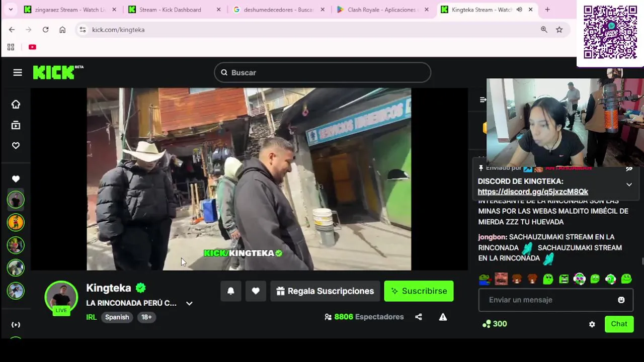Image resolution: width=644 pixels, height=362 pixels.
Task: Open the second followed channel avatar
Action: coord(16,222)
